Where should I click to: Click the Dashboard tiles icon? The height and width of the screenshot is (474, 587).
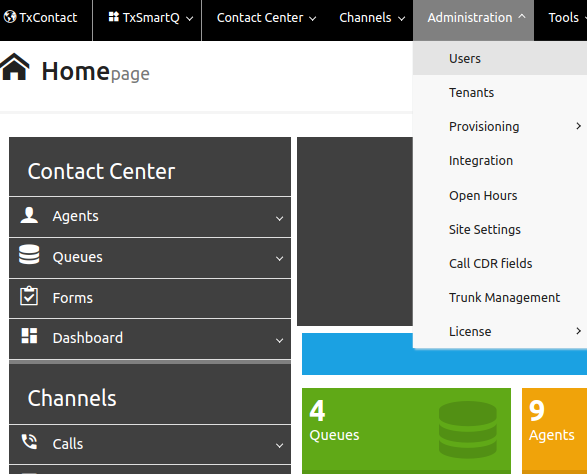(29, 335)
